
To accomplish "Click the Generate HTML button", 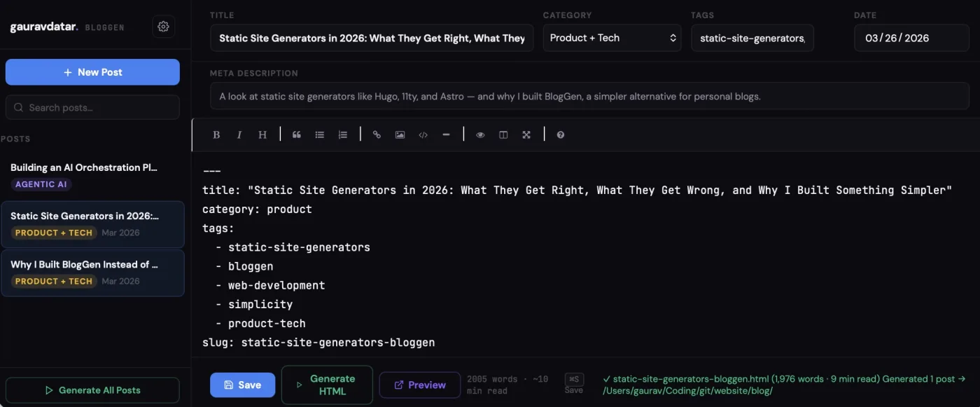I will coord(327,385).
